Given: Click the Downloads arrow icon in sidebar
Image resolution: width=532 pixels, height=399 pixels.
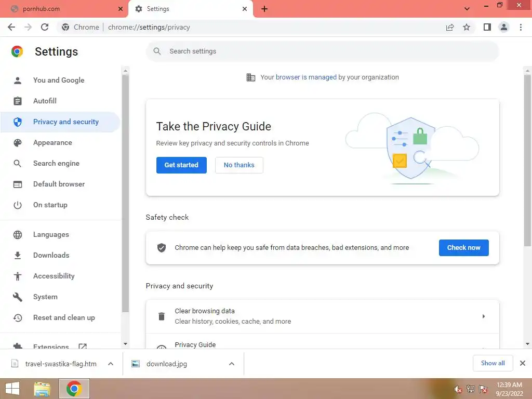Looking at the screenshot, I should pyautogui.click(x=18, y=256).
